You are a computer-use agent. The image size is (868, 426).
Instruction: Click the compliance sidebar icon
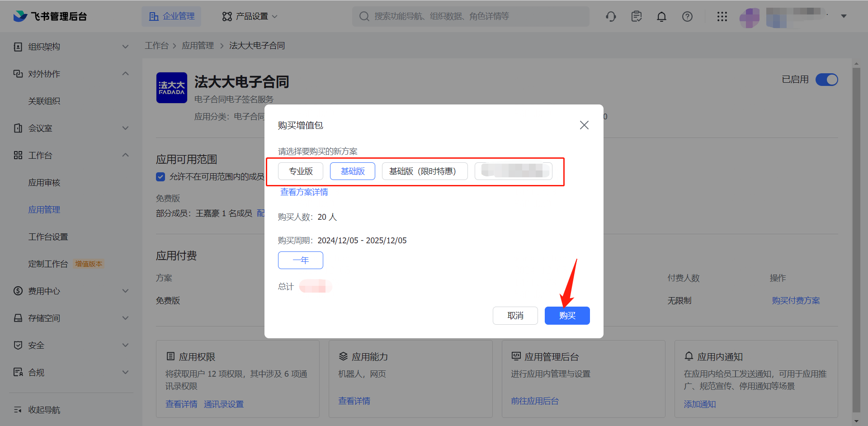(18, 372)
